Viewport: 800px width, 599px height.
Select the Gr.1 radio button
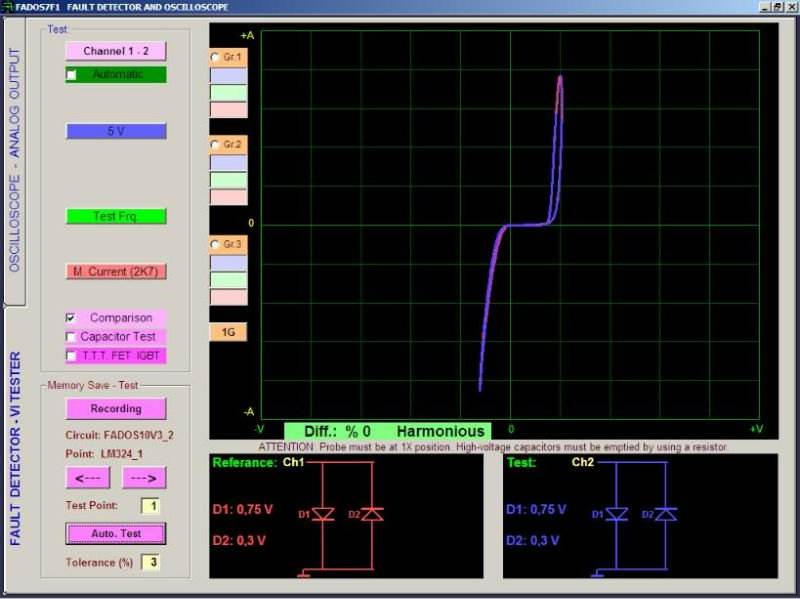[215, 57]
